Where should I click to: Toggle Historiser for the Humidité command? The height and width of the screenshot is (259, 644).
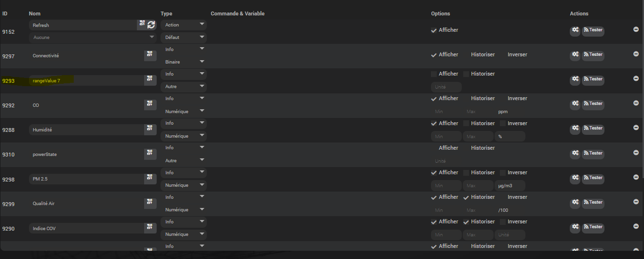[466, 124]
